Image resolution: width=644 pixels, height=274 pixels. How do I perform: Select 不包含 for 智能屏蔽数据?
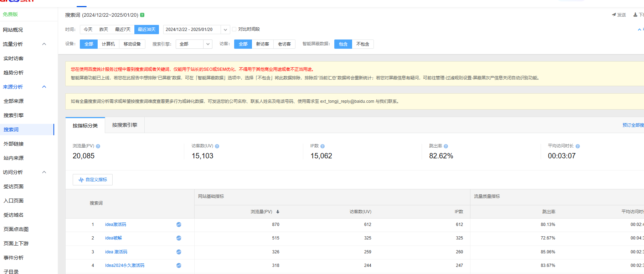363,44
